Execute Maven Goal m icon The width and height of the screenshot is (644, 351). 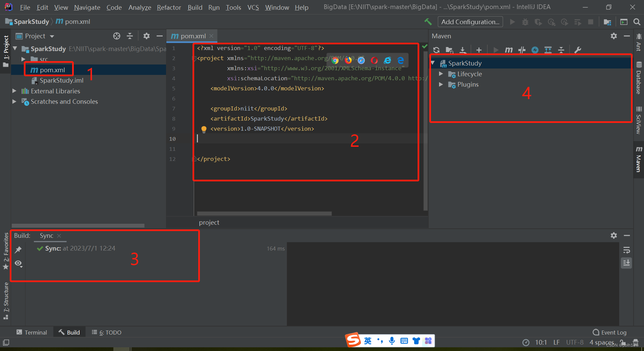(509, 50)
